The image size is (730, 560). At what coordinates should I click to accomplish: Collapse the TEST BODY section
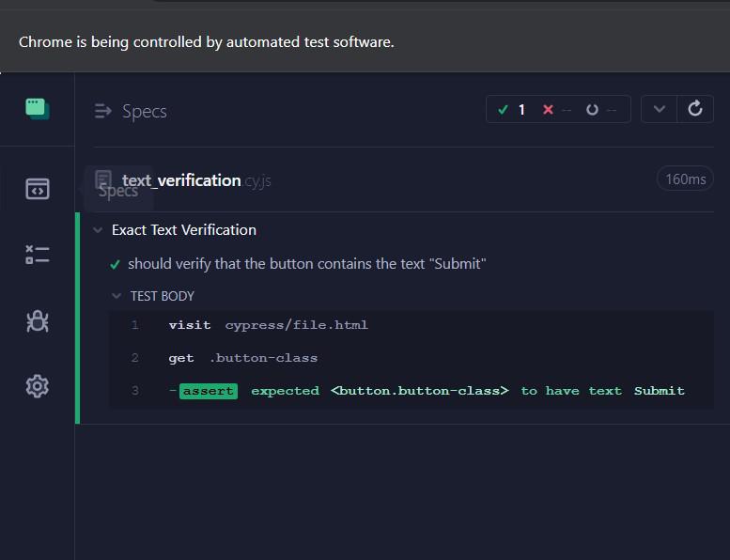point(116,296)
